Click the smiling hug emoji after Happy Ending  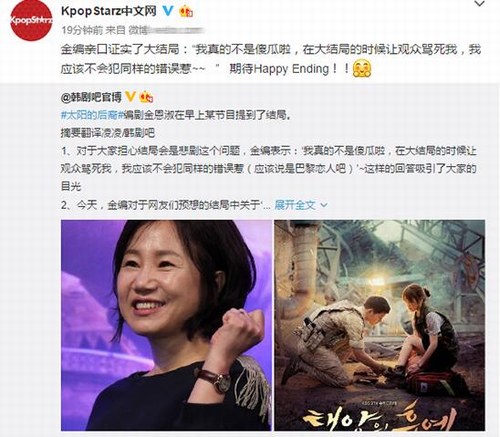(362, 68)
